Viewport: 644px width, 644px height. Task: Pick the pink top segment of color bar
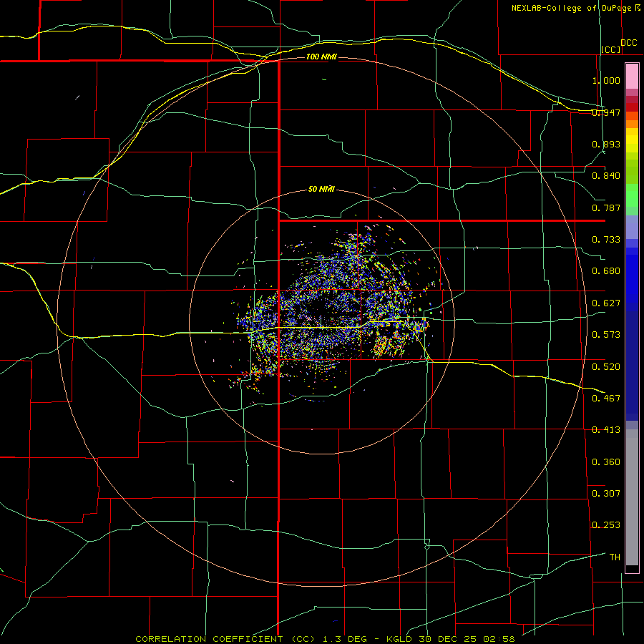pos(632,77)
